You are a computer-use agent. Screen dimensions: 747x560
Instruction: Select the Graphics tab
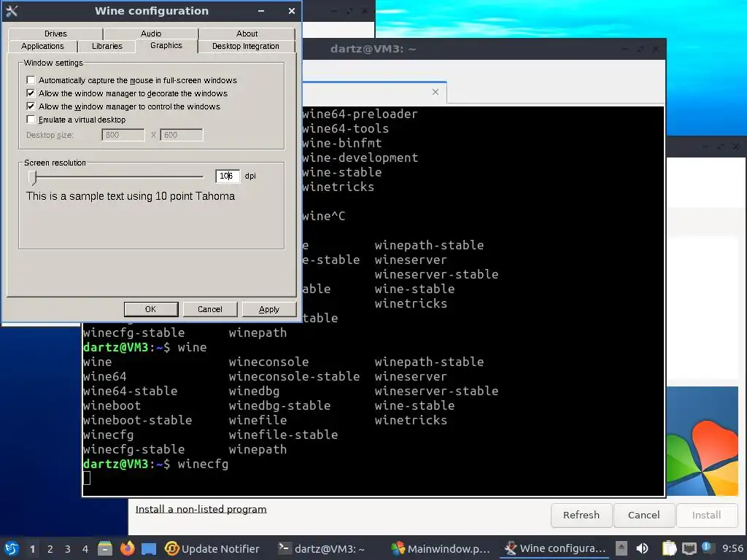(x=166, y=45)
